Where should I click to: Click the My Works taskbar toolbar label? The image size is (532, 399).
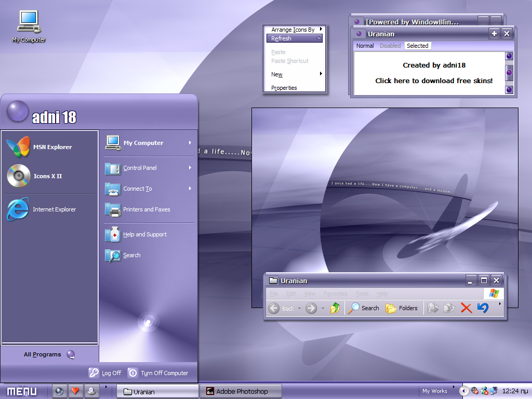coord(435,391)
